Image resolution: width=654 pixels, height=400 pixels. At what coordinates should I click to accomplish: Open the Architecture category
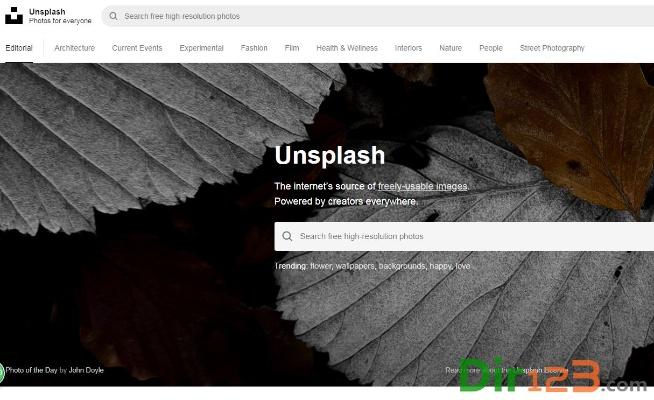point(75,48)
